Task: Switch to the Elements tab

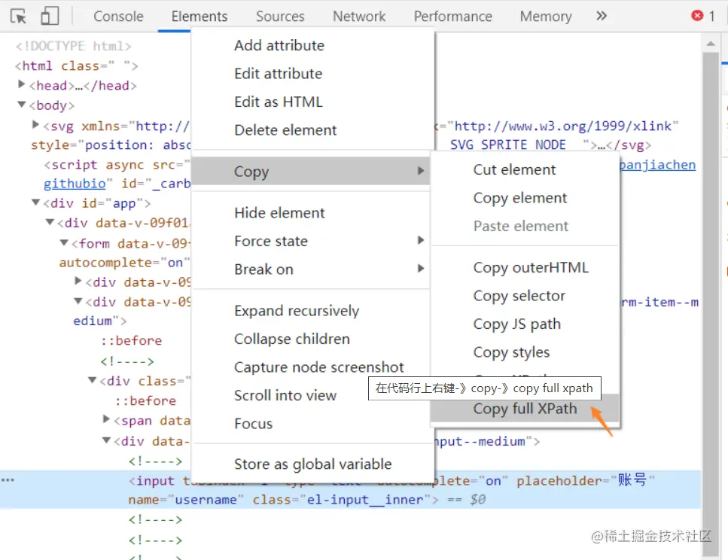Action: click(x=200, y=17)
